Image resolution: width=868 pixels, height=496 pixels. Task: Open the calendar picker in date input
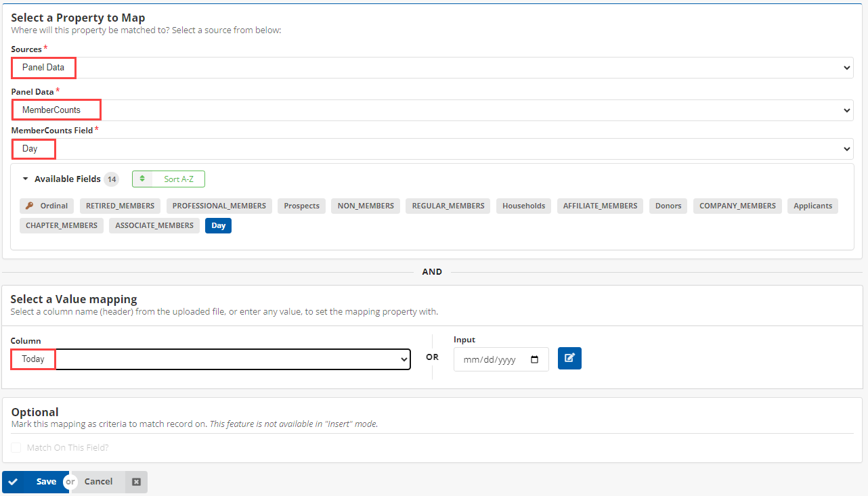pyautogui.click(x=535, y=360)
